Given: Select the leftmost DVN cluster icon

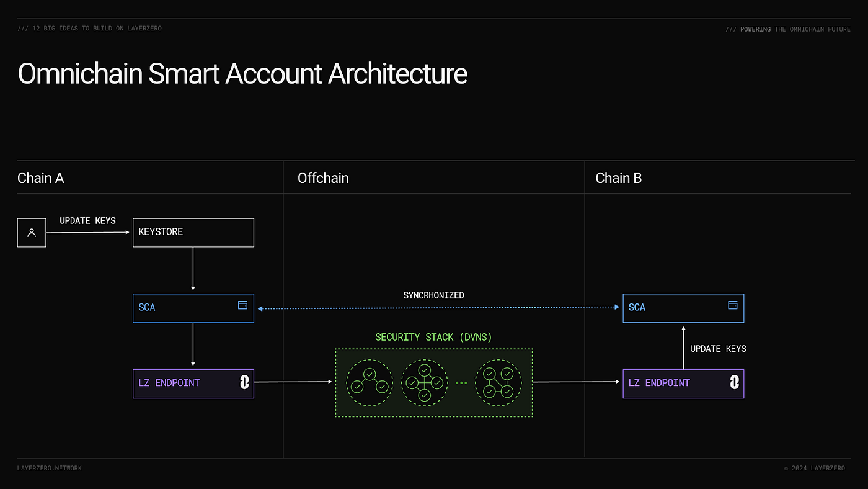Looking at the screenshot, I should click(x=369, y=383).
